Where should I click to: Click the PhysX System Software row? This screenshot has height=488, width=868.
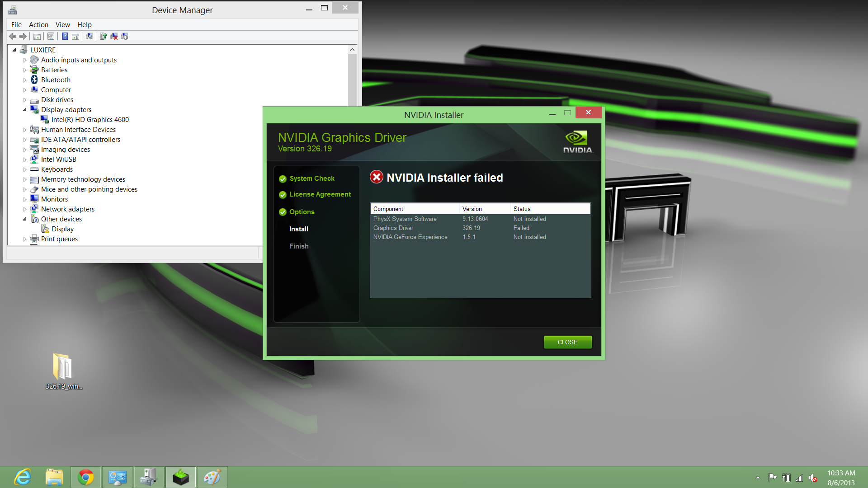(x=480, y=219)
